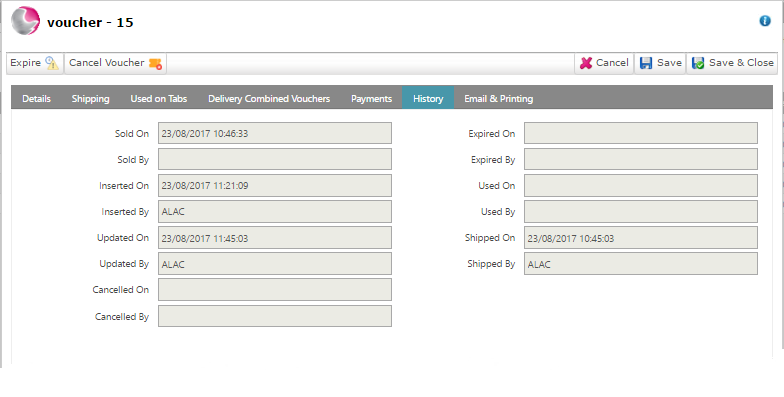This screenshot has height=397, width=784.
Task: Click the 'Updated By' label
Action: coord(124,264)
